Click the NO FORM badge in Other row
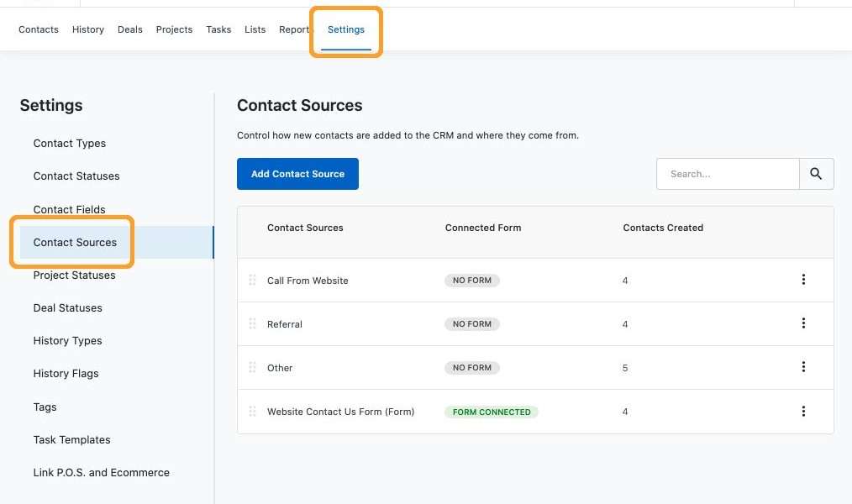The width and height of the screenshot is (852, 504). click(x=472, y=368)
